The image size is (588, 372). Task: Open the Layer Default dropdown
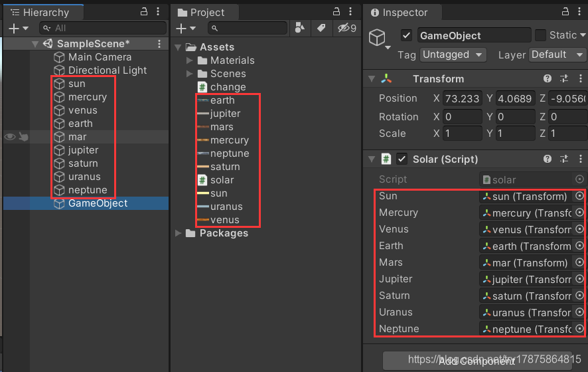pos(557,55)
